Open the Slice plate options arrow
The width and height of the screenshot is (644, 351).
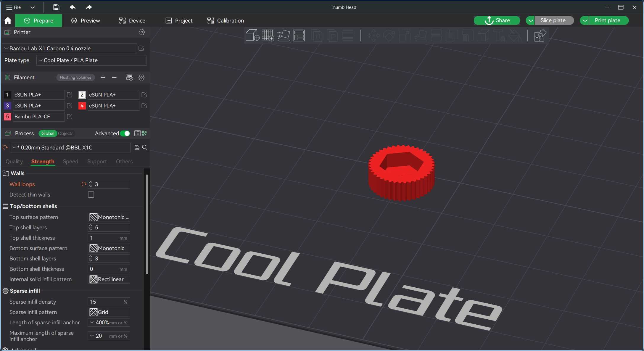tap(530, 20)
